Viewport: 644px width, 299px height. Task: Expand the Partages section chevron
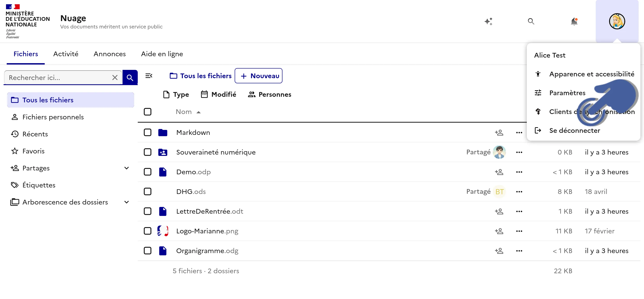click(x=127, y=168)
